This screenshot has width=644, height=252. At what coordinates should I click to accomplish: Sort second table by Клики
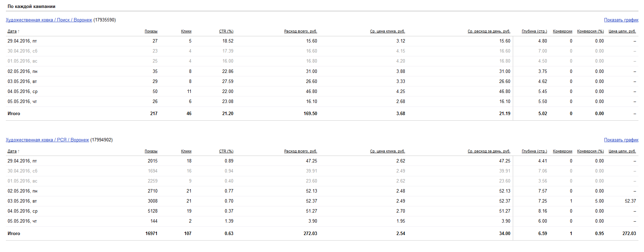pos(186,151)
